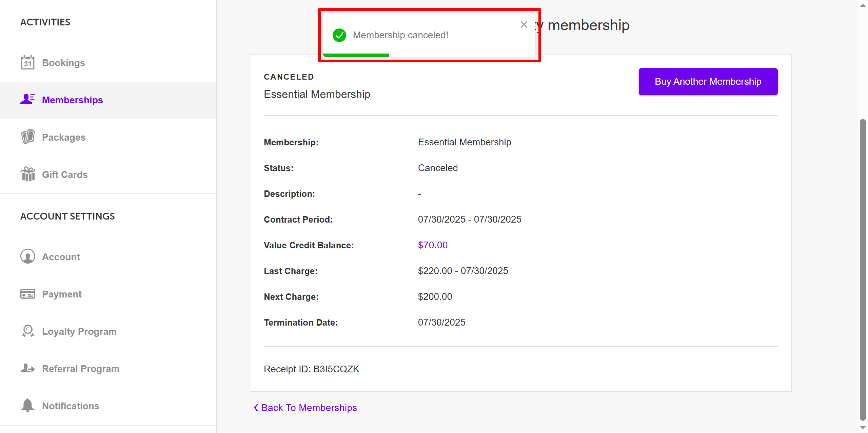Click the Payment credit card icon

coord(27,294)
